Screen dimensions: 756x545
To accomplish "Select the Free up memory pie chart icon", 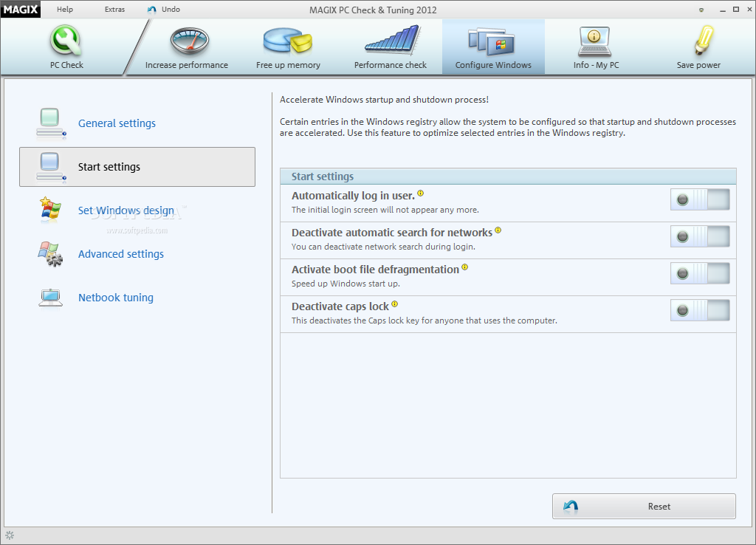I will tap(288, 41).
